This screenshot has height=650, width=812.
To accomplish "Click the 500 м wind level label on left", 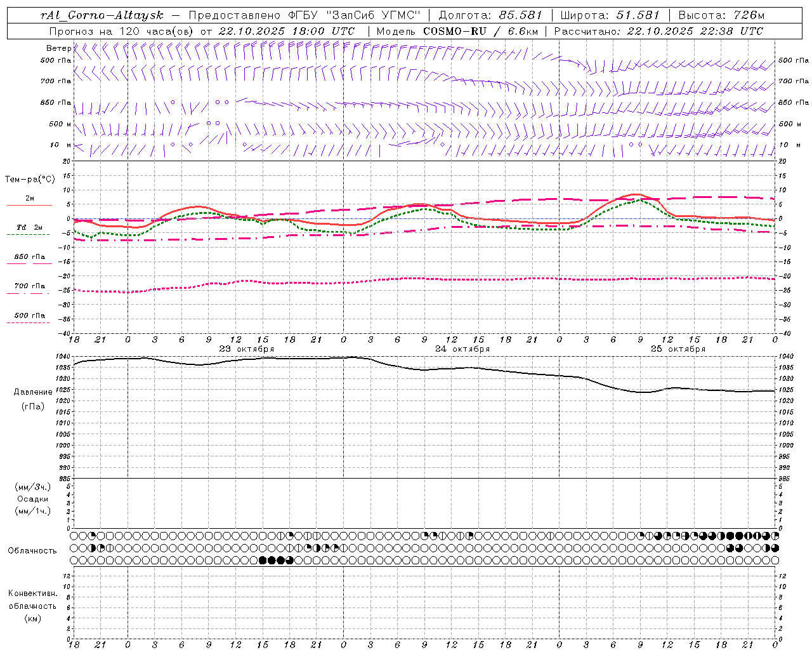I will [x=60, y=124].
